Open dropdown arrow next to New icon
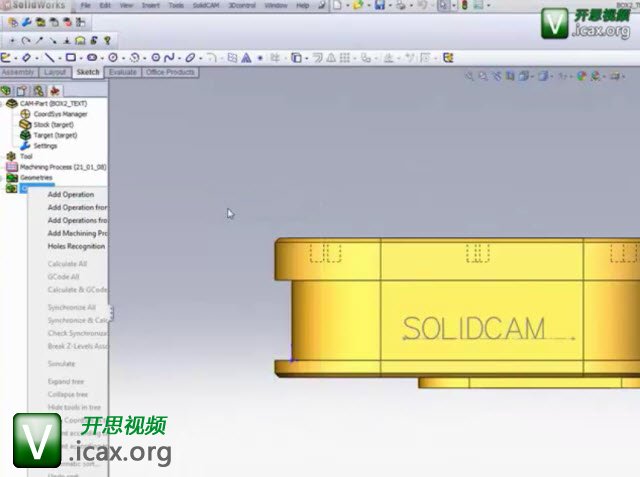This screenshot has height=477, width=640. click(x=347, y=6)
